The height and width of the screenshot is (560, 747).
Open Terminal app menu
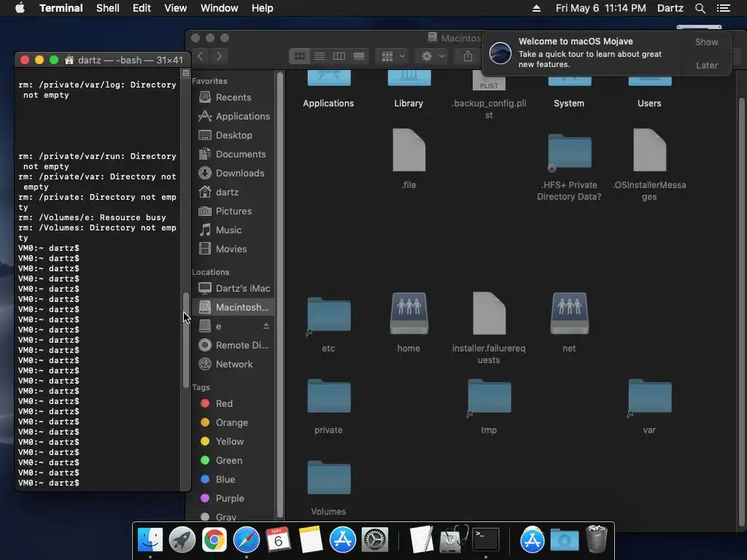[61, 8]
